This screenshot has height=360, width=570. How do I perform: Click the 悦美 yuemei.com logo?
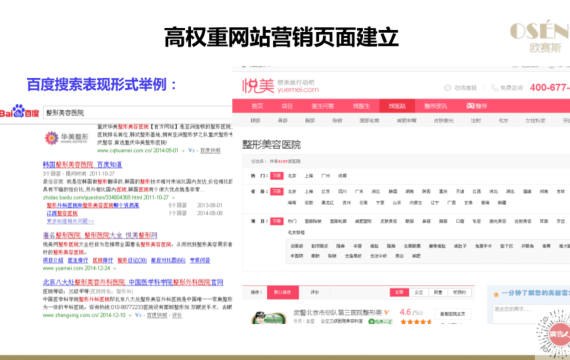click(x=280, y=86)
